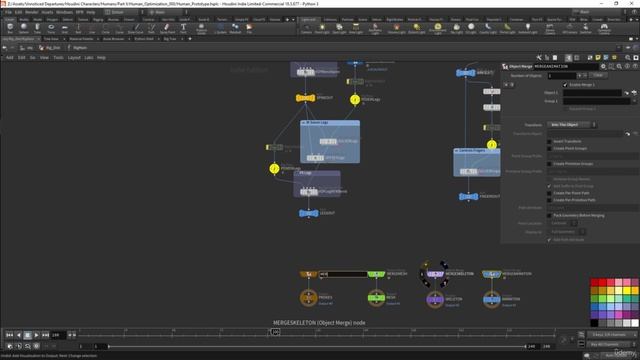The image size is (640, 360).
Task: Select the File shelf tool
Action: pyautogui.click(x=249, y=28)
